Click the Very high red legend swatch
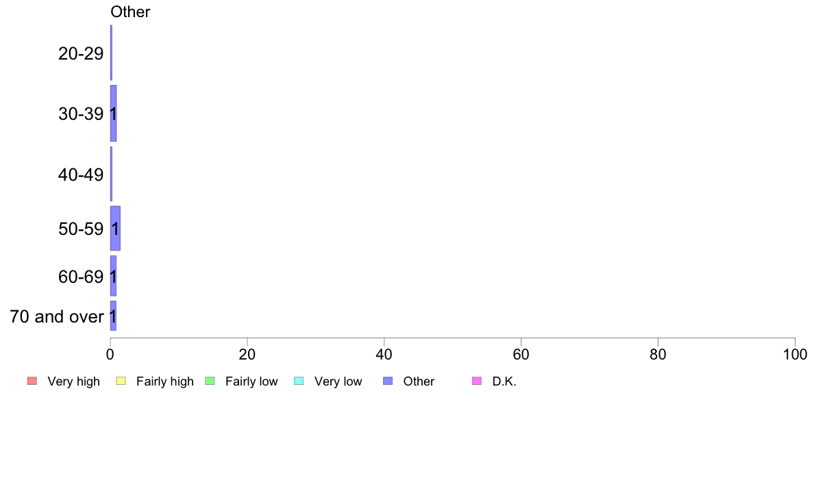The height and width of the screenshot is (504, 814). [32, 381]
